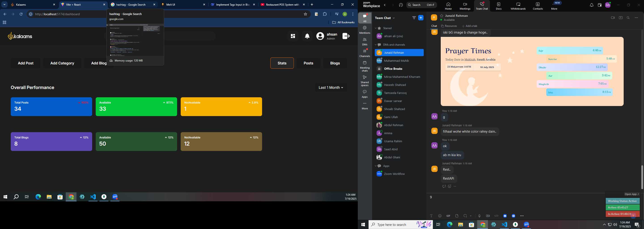Open Shared spaces in Zoom sidebar
Viewport: 644px width, 229px height.
click(365, 81)
